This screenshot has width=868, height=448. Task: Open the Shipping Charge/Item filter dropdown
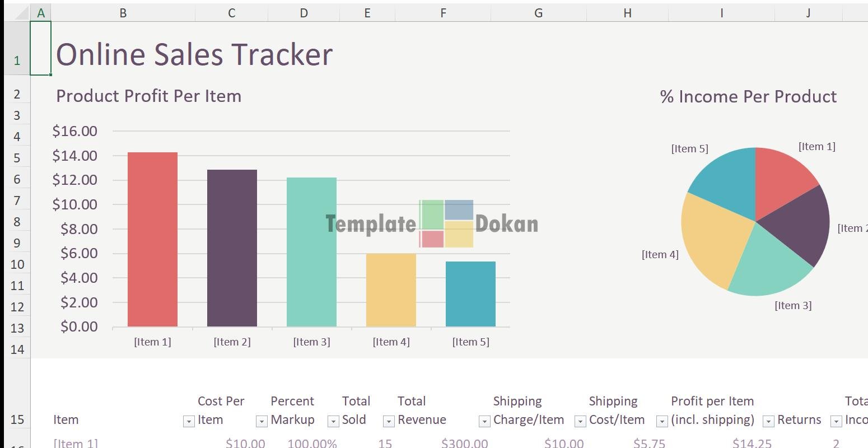tap(580, 421)
